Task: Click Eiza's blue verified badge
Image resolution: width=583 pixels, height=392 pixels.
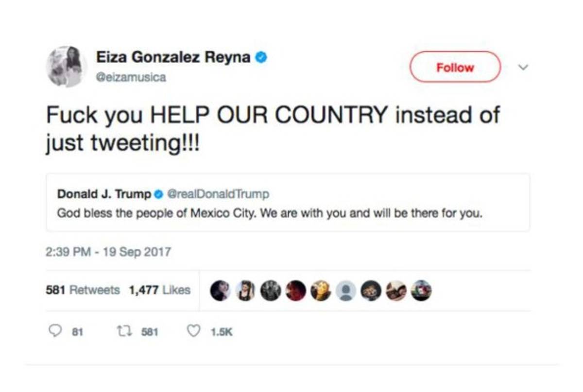Action: [261, 58]
